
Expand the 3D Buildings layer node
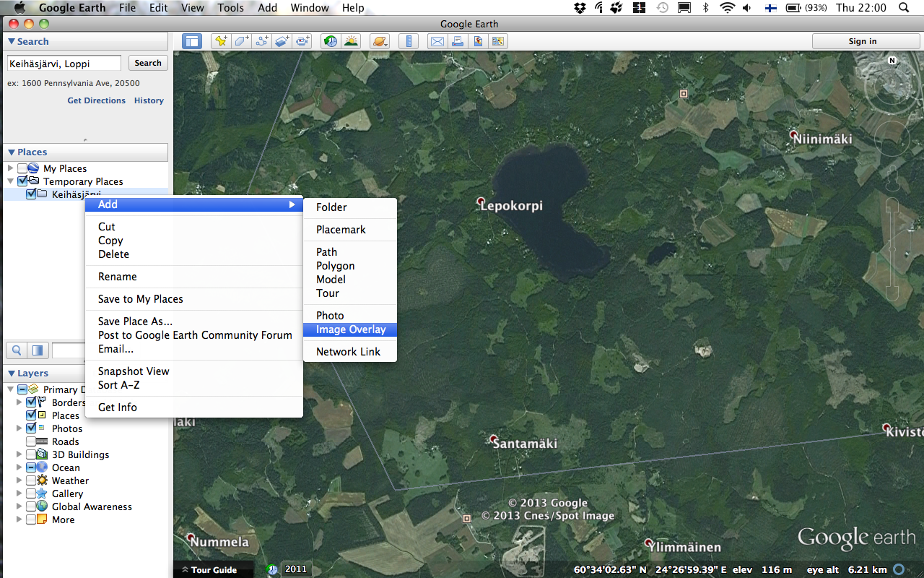[19, 454]
